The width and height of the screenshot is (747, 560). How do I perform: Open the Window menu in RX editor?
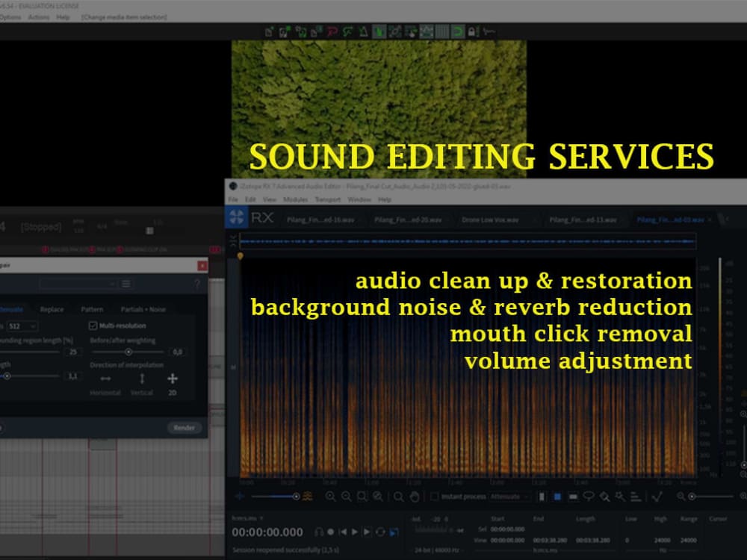(359, 199)
